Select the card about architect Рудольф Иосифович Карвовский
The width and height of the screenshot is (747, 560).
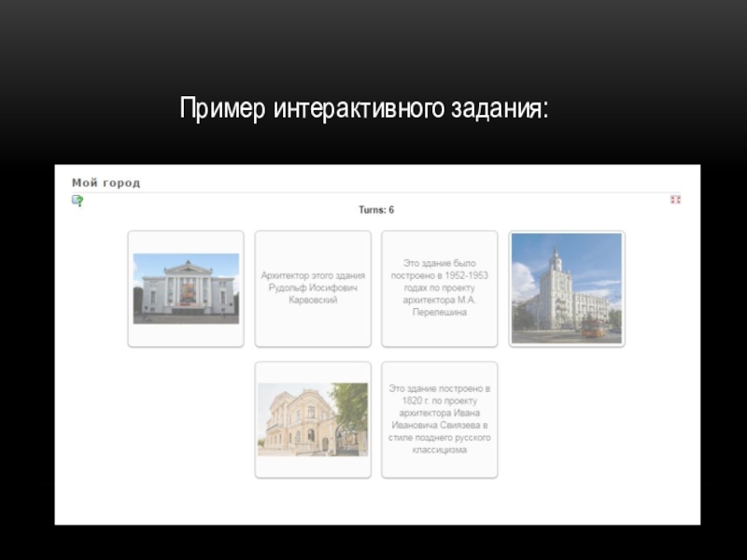click(x=313, y=289)
